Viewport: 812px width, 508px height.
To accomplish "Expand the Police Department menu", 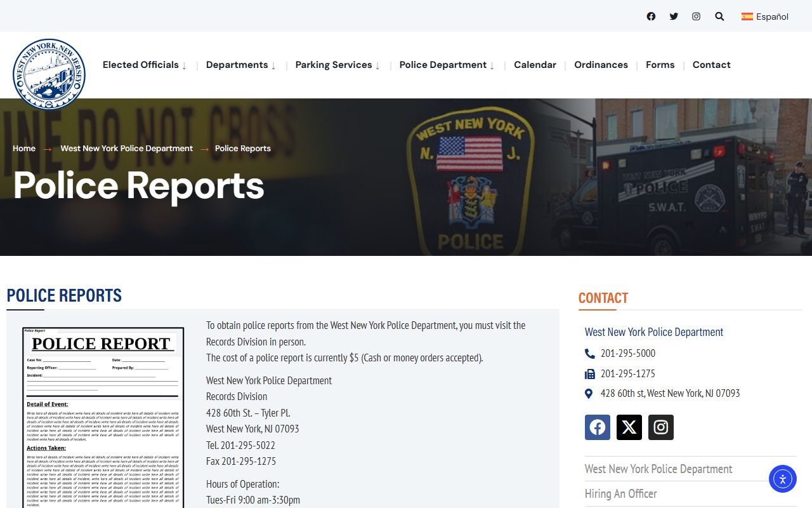I will pyautogui.click(x=447, y=65).
